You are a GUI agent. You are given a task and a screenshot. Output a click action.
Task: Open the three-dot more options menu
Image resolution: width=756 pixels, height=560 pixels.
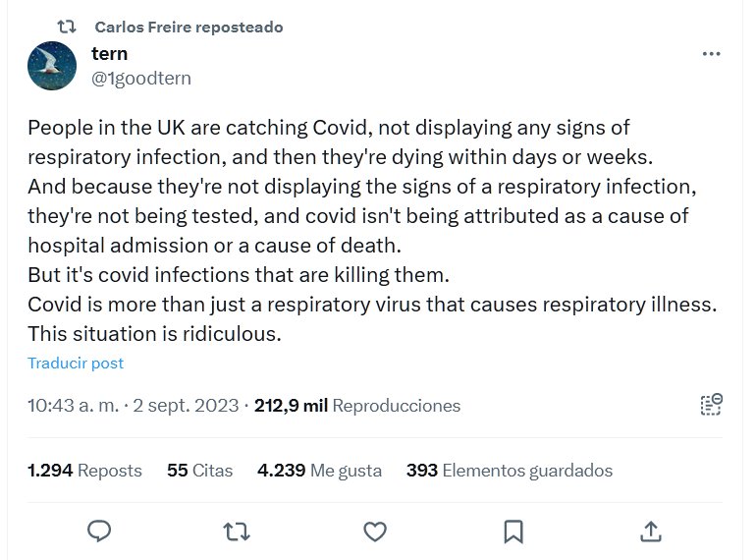click(712, 54)
